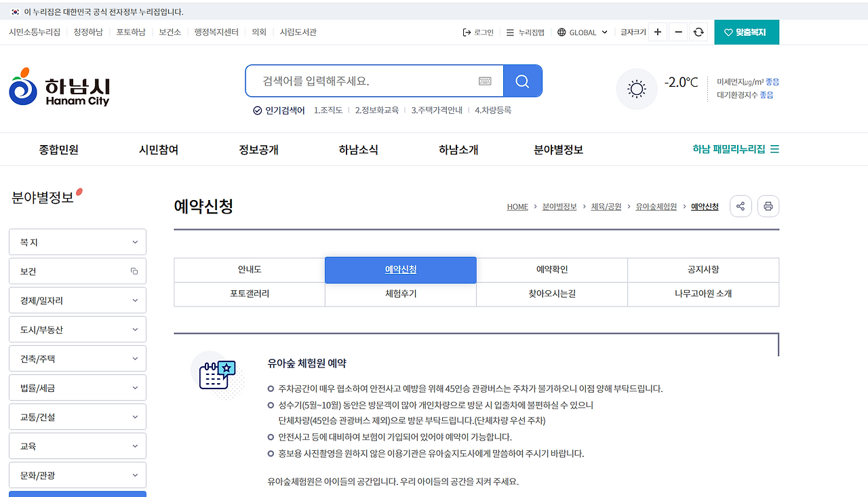
Task: Click 예약신청 breadcrumb link
Action: pos(705,207)
